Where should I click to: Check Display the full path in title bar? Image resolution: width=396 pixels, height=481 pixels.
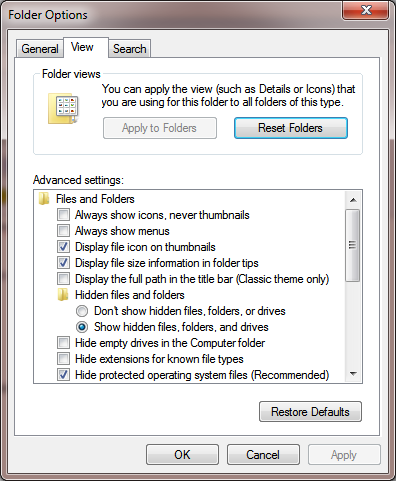[x=63, y=279]
